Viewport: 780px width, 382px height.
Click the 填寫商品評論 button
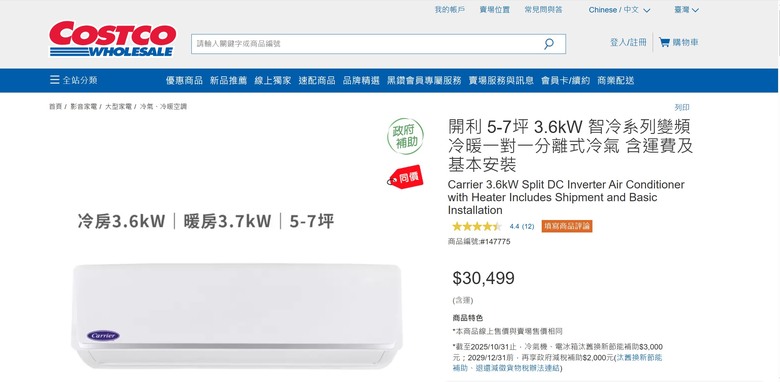(x=567, y=226)
